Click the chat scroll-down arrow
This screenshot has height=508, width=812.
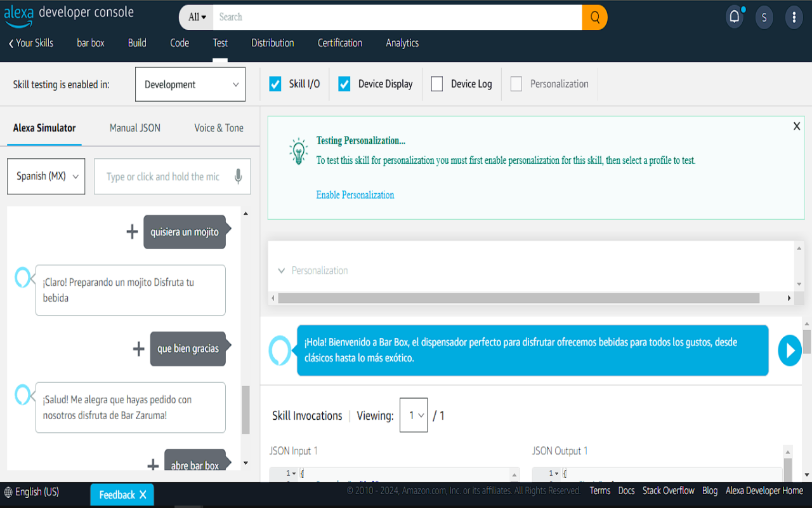[x=246, y=463]
